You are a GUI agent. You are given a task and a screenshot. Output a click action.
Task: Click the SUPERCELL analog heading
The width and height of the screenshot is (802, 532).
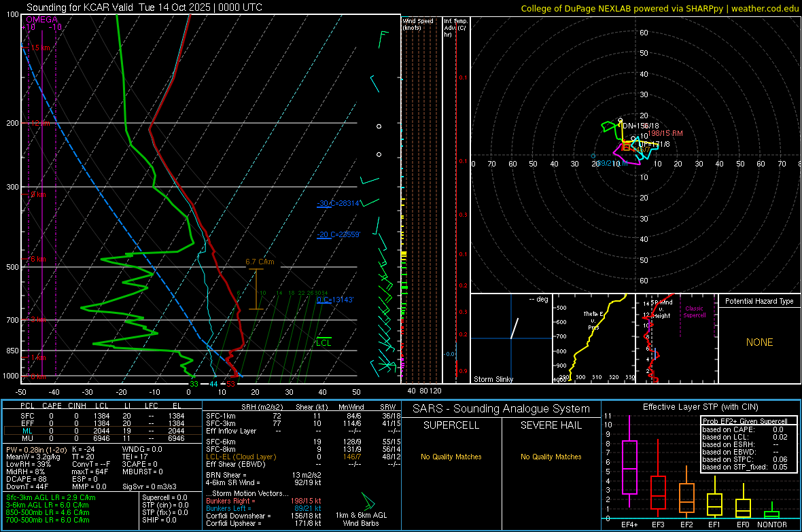[x=451, y=425]
